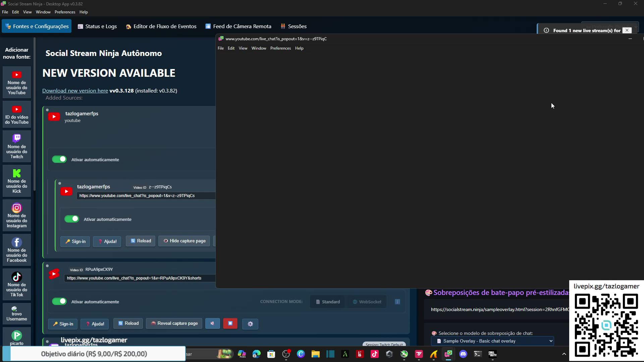
Task: Click Sign-in for video RPuA9pxCK9Y
Action: click(x=63, y=324)
